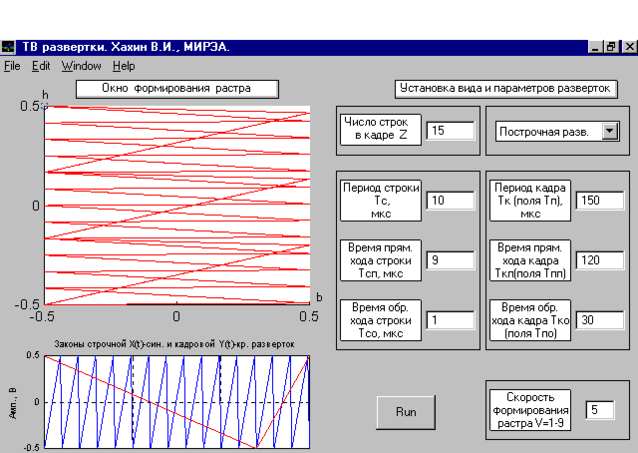Click the Время обр. хода строки Тсо label
Viewport: 638px width, 453px height.
380,320
